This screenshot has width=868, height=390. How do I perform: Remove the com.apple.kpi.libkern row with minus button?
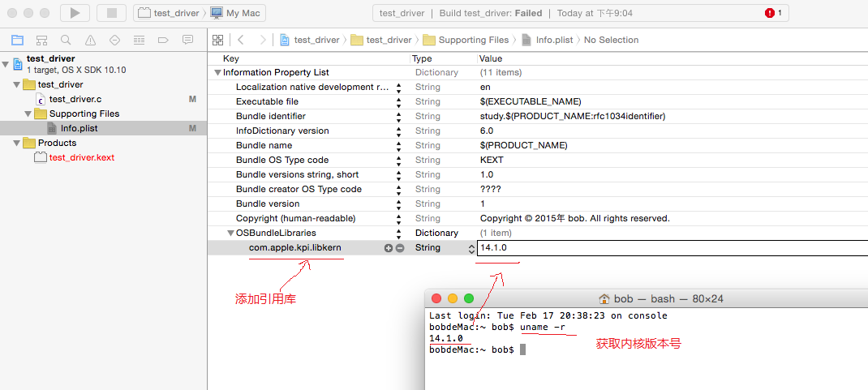click(400, 248)
